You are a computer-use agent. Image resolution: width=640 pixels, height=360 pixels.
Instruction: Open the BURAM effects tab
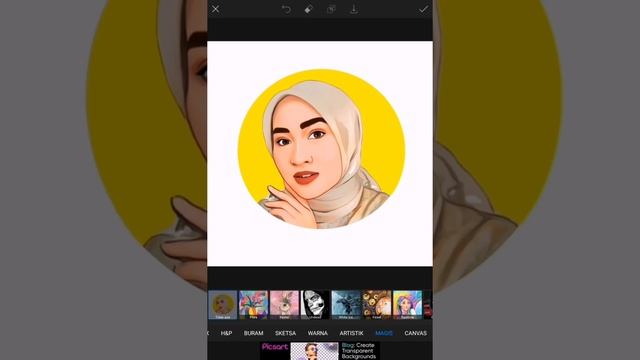click(x=253, y=333)
